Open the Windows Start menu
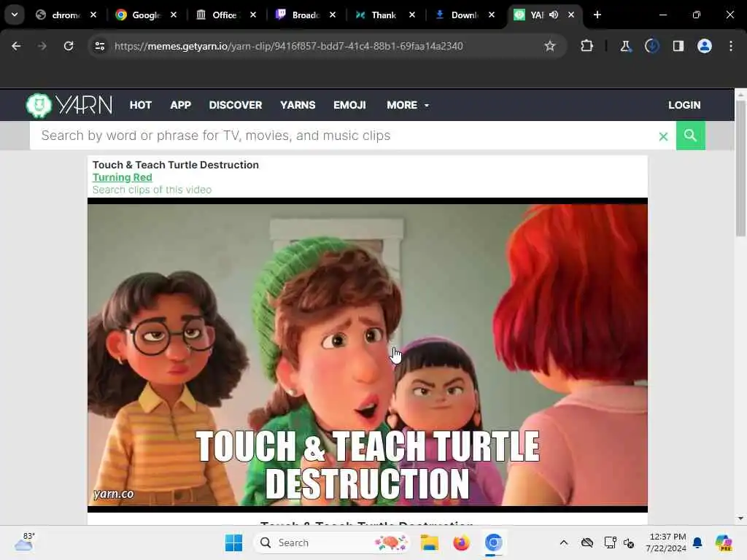This screenshot has height=560, width=747. coord(233,542)
